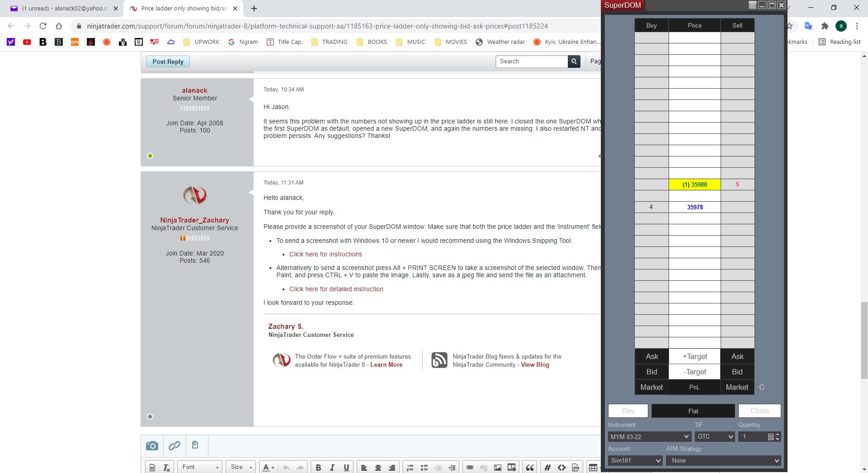Click the remove formatting icon
Image resolution: width=868 pixels, height=473 pixels.
tap(166, 468)
